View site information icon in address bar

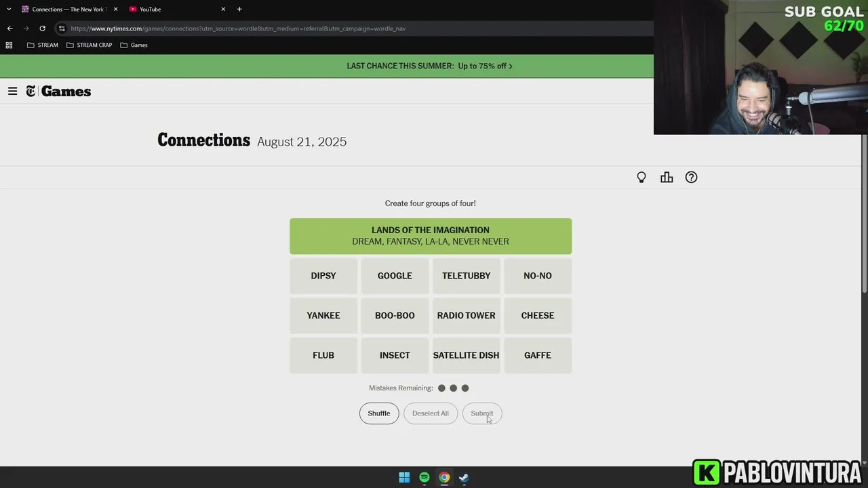click(62, 28)
